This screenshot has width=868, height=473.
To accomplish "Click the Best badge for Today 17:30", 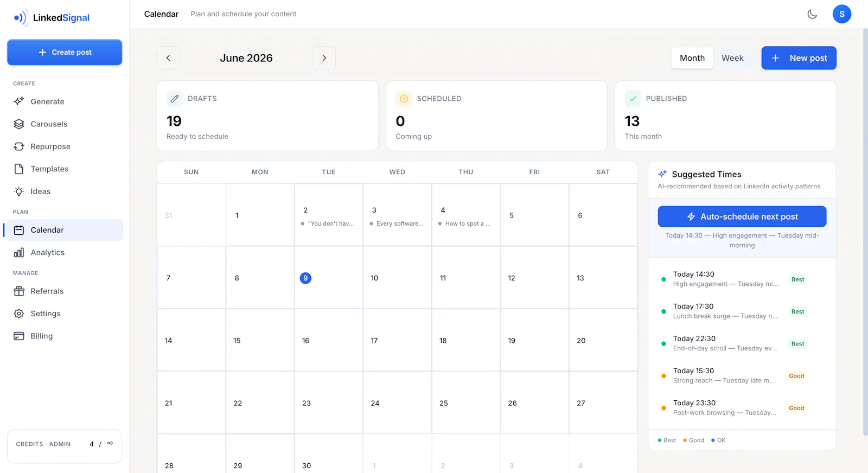I will click(797, 311).
